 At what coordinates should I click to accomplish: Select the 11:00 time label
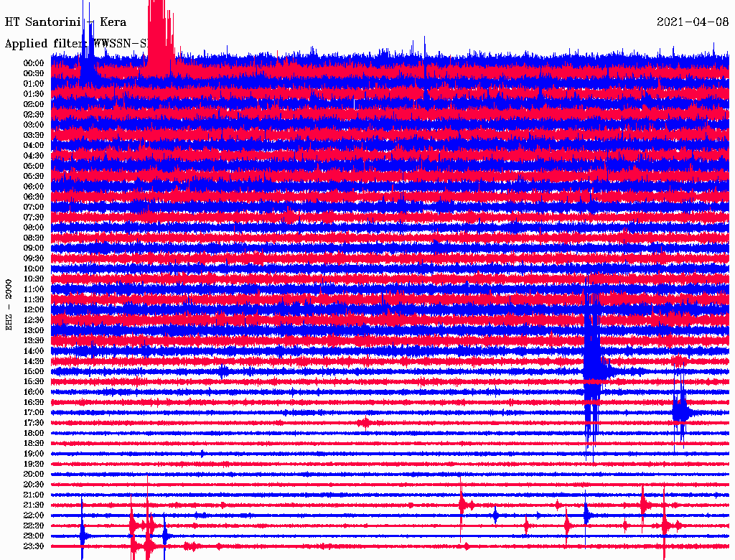(34, 289)
